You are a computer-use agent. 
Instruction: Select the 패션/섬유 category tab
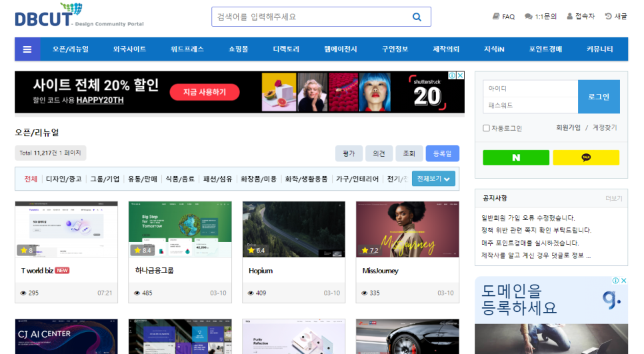(x=218, y=179)
